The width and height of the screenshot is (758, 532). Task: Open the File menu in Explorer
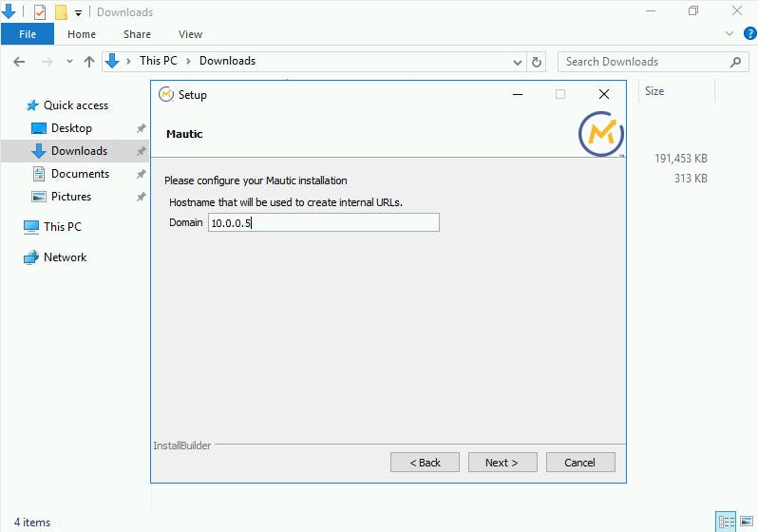[x=27, y=34]
